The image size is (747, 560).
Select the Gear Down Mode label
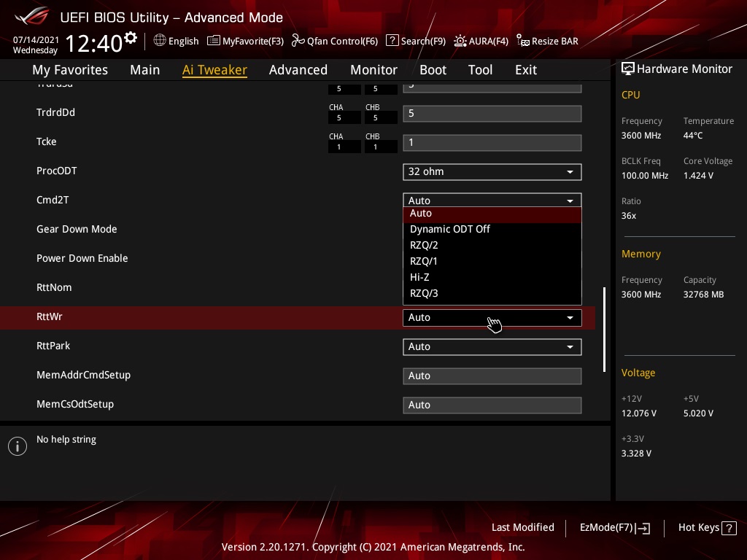[x=77, y=229]
